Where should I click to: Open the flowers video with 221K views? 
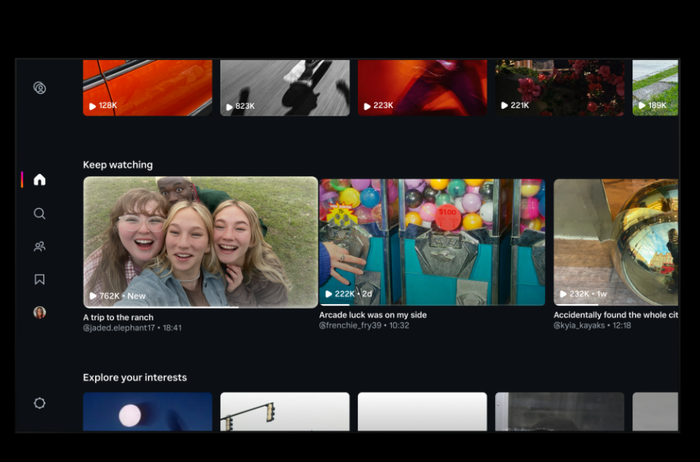560,88
